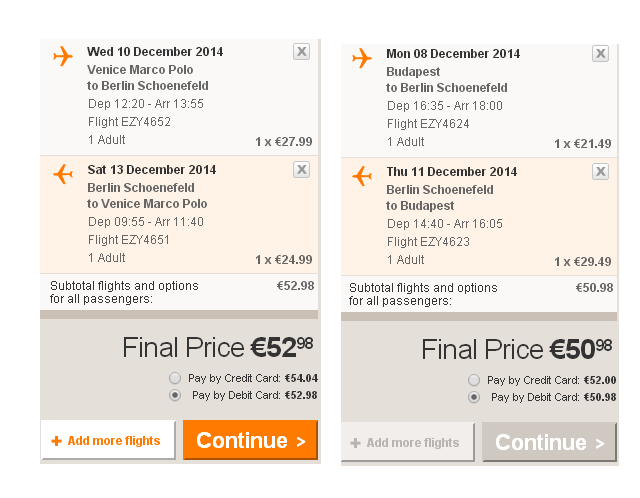Click the Flight EZY4652 number text
The image size is (640, 498).
130,122
